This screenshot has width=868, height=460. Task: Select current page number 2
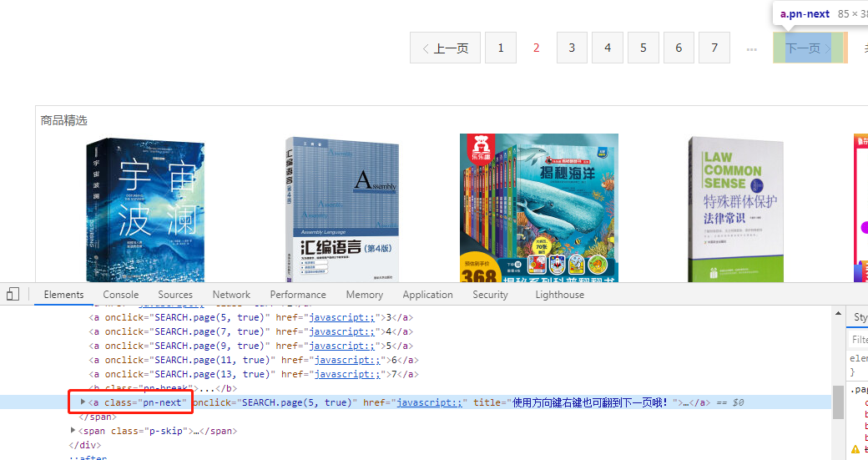click(x=536, y=48)
